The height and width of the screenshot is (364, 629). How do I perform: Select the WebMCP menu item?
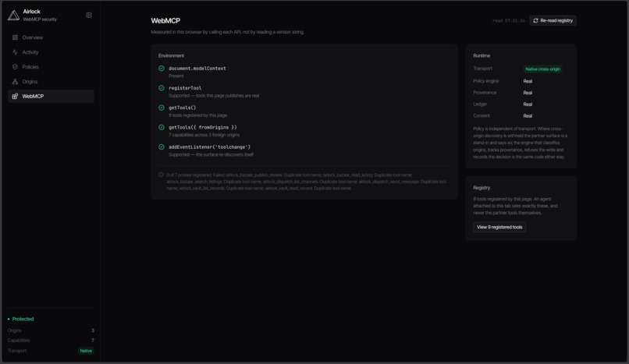pyautogui.click(x=51, y=96)
